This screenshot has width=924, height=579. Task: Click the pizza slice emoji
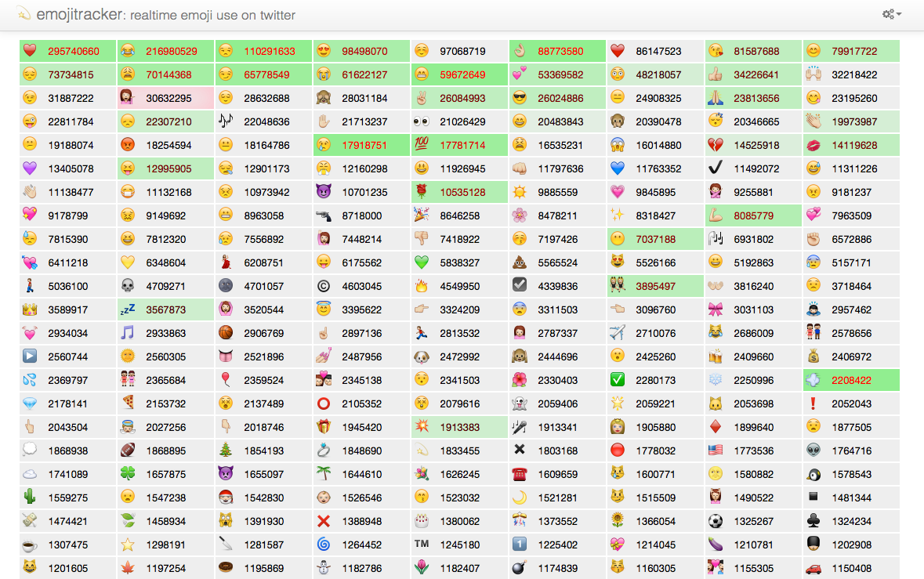click(x=128, y=403)
